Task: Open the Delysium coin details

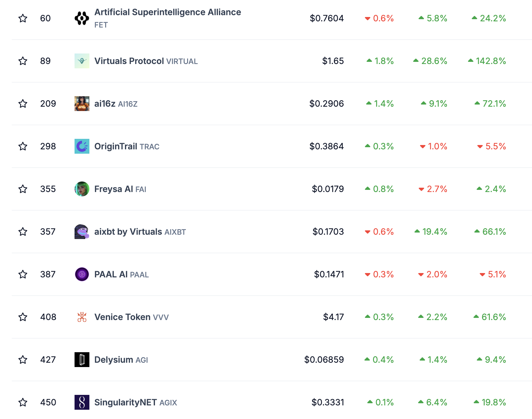Action: (114, 360)
